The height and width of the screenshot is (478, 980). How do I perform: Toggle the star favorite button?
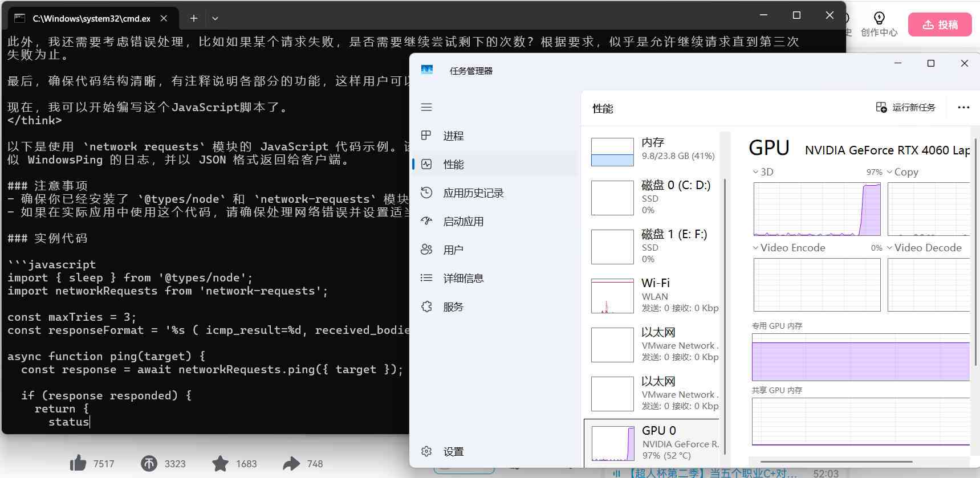(x=220, y=463)
